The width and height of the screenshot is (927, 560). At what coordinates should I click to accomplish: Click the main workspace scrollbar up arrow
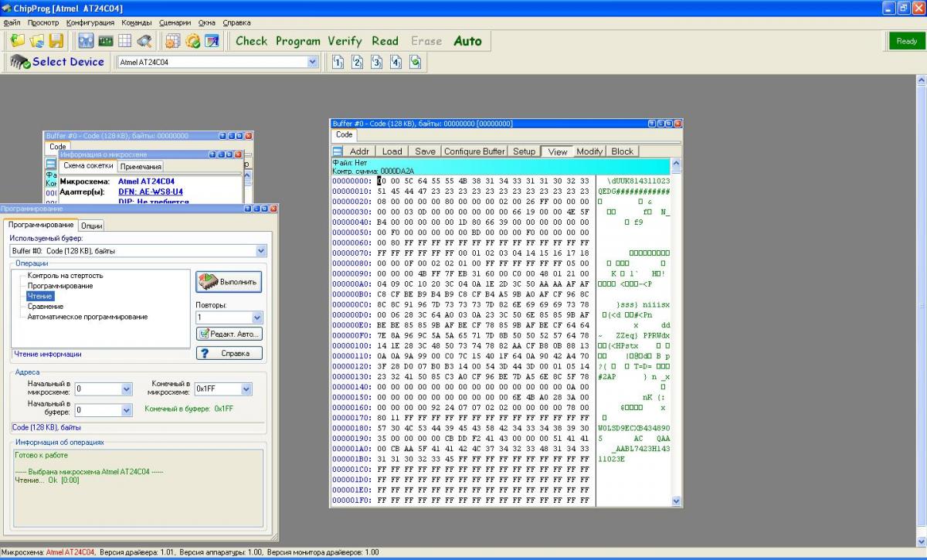921,80
